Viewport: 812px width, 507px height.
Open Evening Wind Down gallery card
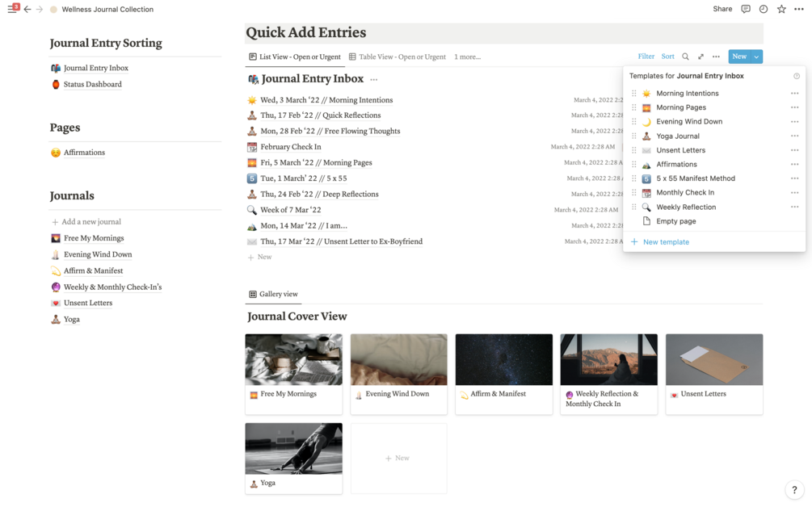click(x=399, y=374)
